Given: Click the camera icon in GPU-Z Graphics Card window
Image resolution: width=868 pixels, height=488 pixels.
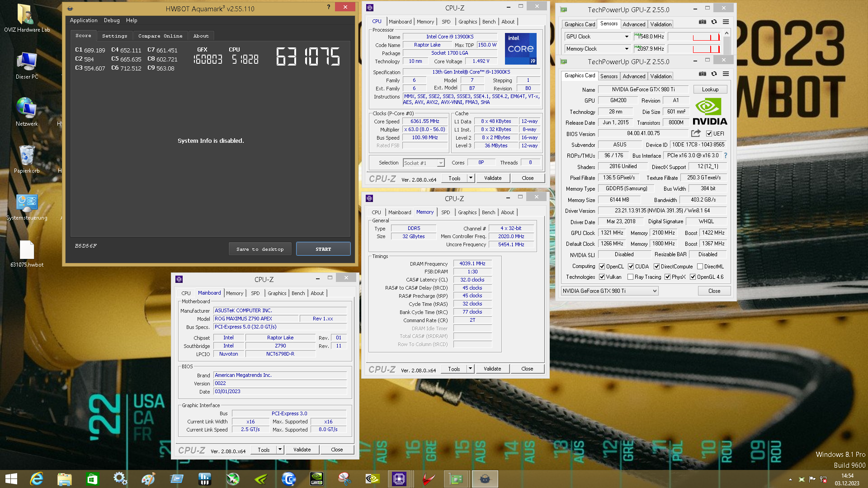Looking at the screenshot, I should pos(702,74).
